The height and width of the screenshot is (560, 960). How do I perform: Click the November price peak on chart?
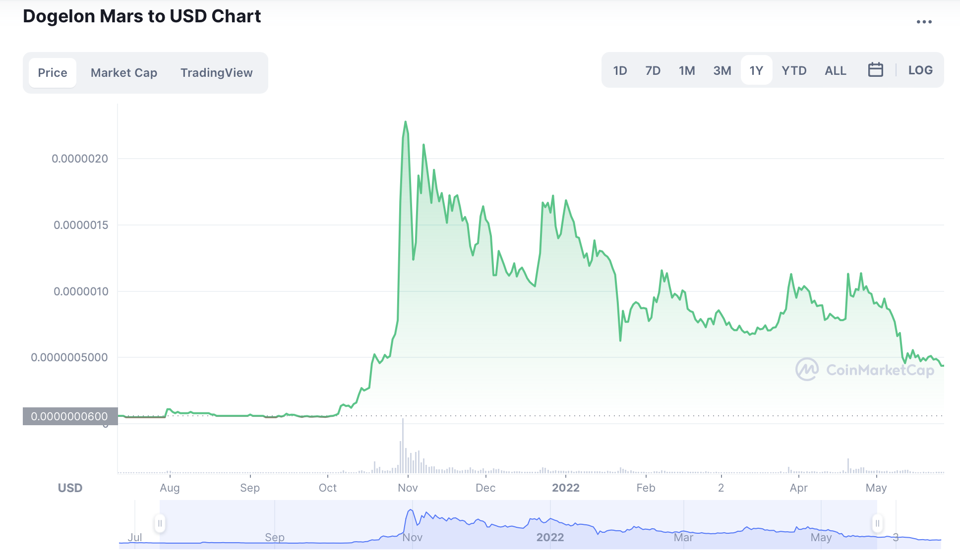[x=406, y=122]
